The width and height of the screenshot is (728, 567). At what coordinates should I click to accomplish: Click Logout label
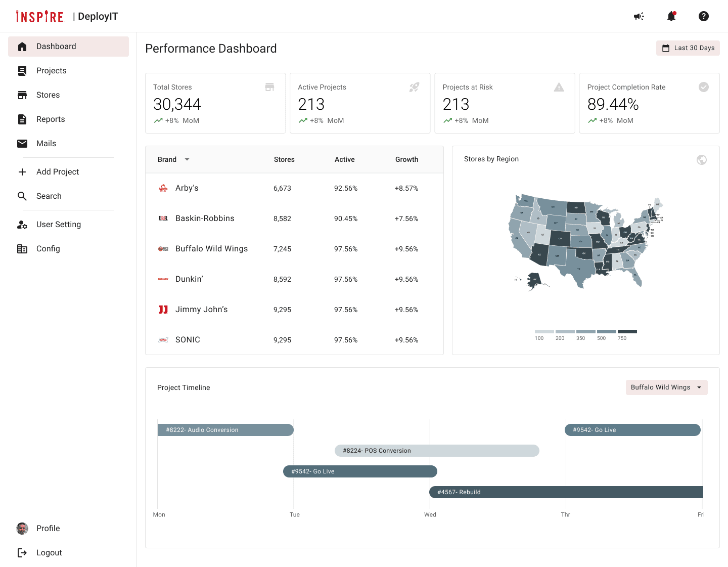click(x=49, y=553)
